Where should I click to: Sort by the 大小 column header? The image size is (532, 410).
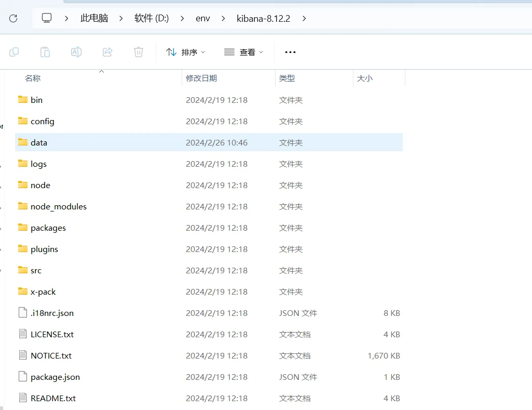coord(365,78)
